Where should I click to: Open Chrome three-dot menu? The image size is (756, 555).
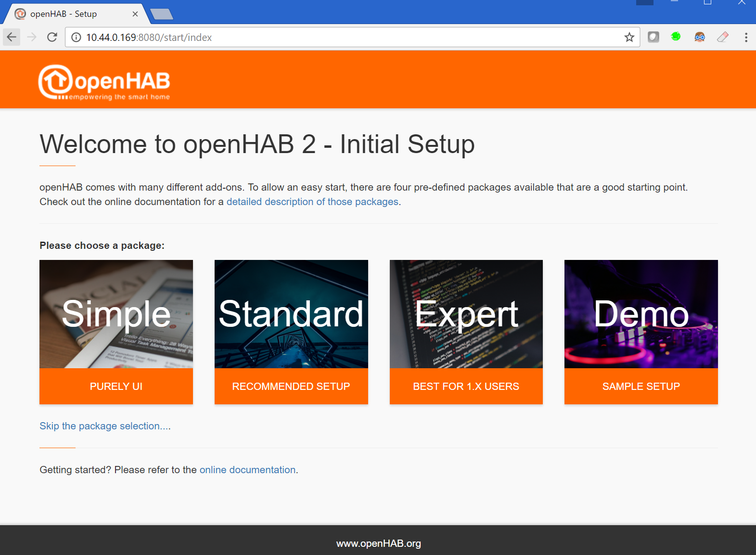coord(746,37)
